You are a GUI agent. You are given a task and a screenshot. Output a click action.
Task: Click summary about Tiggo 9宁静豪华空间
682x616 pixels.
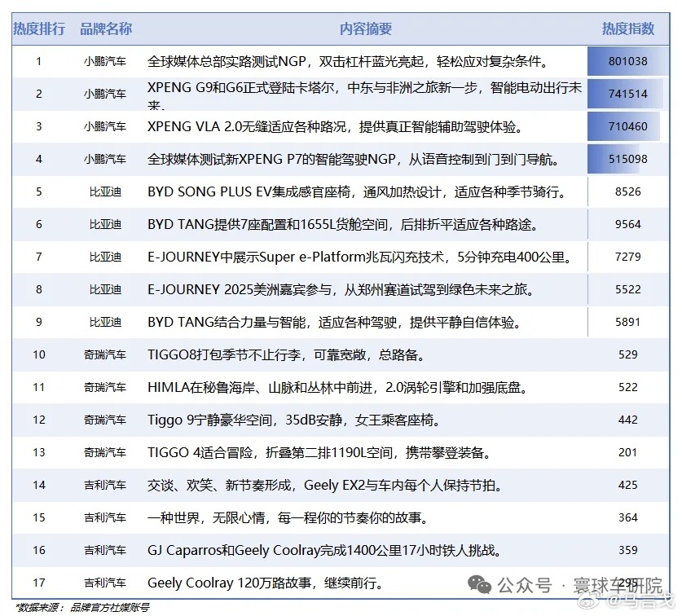(x=294, y=420)
